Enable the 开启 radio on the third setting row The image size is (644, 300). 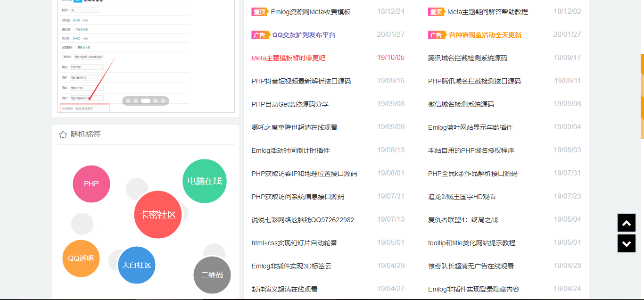coord(74,38)
